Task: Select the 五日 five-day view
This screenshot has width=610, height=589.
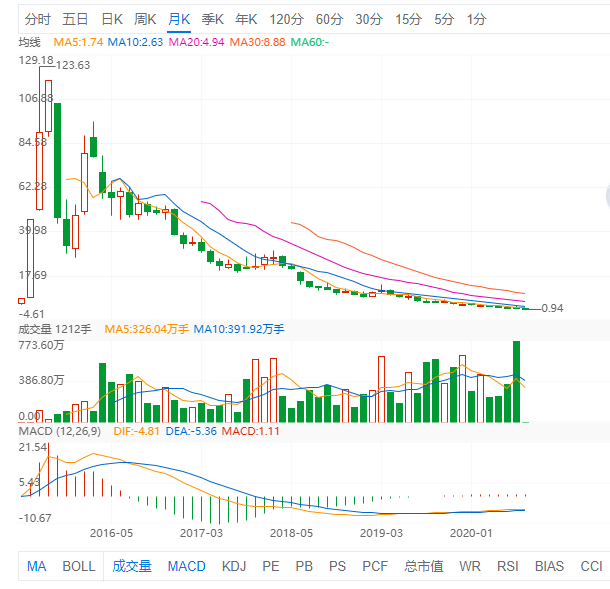Action: click(75, 19)
